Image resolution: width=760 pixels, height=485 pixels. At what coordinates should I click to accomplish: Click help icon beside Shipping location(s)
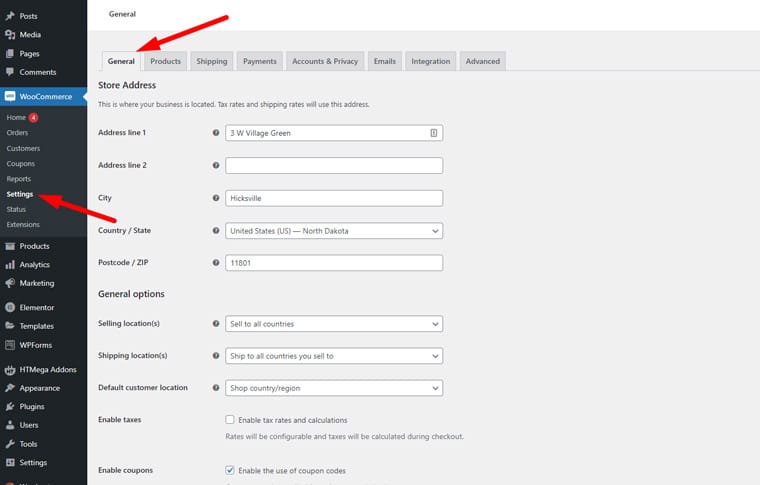coord(216,356)
